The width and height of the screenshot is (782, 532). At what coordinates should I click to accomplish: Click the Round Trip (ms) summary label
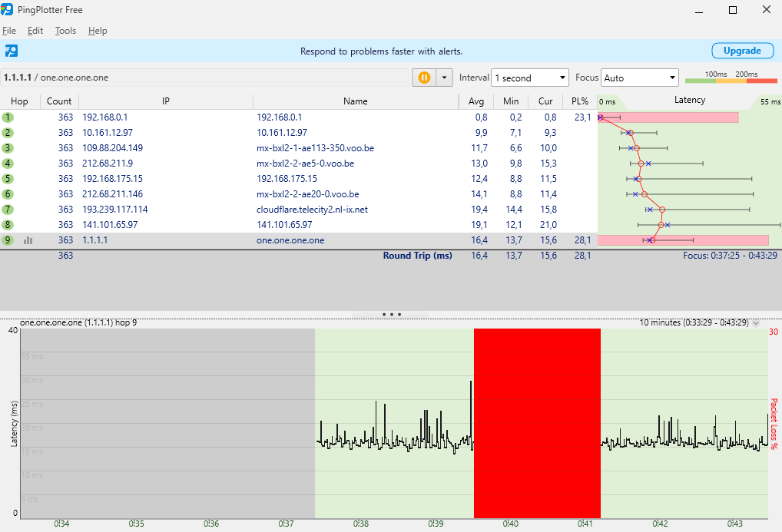[417, 256]
